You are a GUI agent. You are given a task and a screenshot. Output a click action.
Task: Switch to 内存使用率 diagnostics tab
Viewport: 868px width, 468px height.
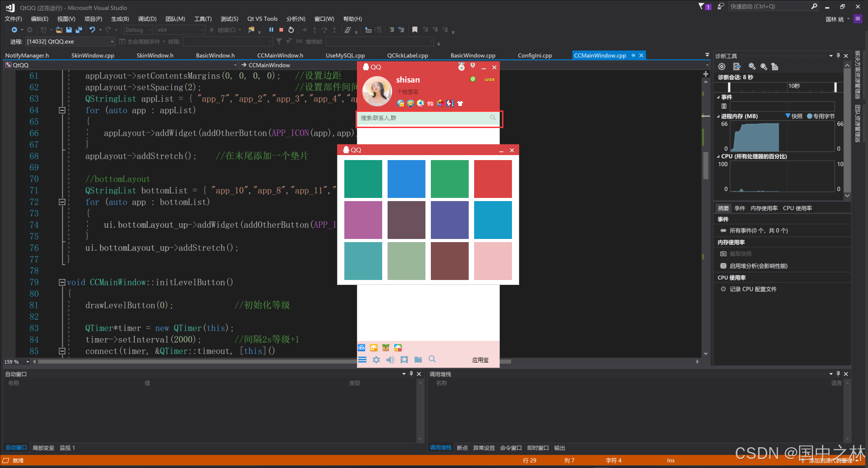(x=764, y=208)
